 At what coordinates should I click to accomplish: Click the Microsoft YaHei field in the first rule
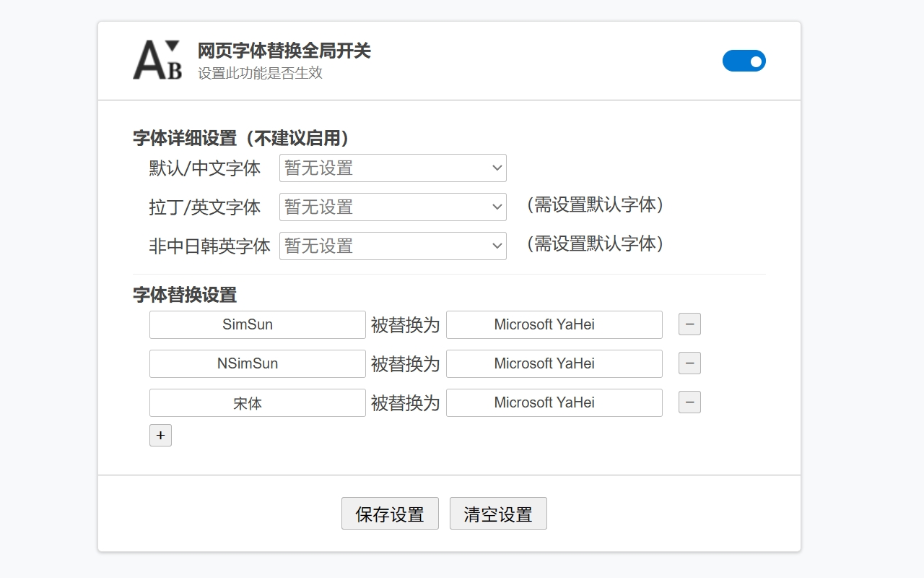554,324
